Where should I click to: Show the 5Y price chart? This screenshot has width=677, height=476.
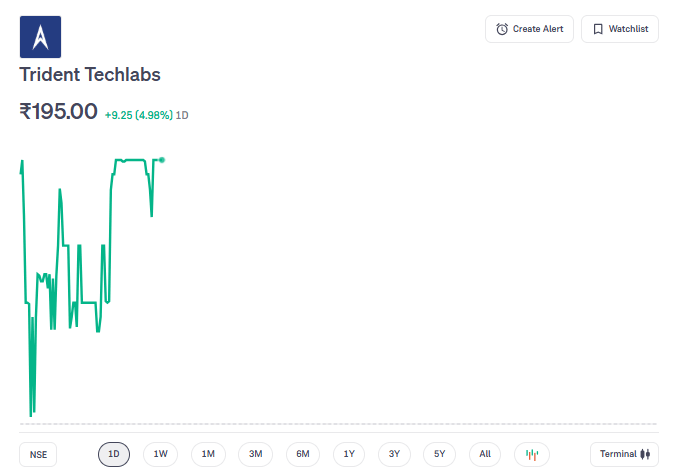[440, 454]
